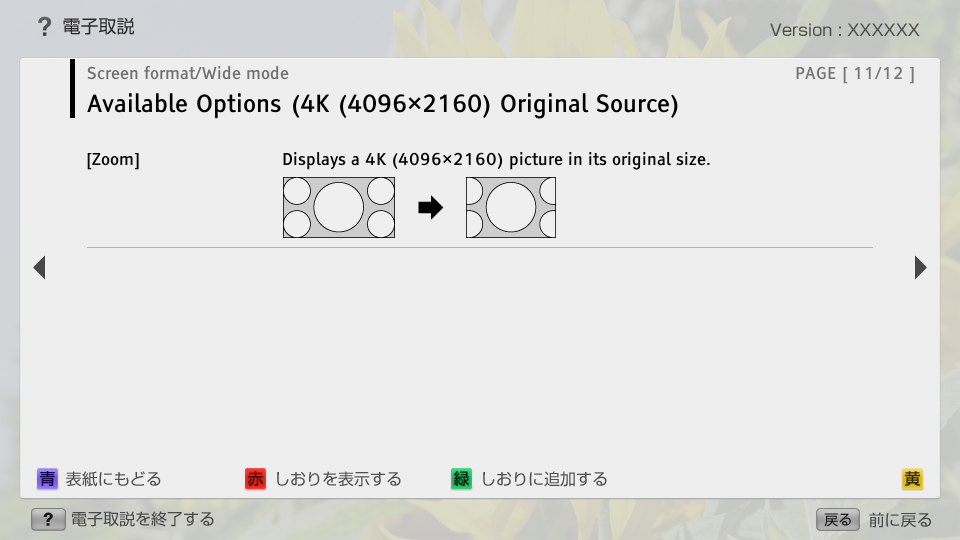Screen dimensions: 960x540
Task: Go to the next page with right arrow
Action: click(x=920, y=267)
